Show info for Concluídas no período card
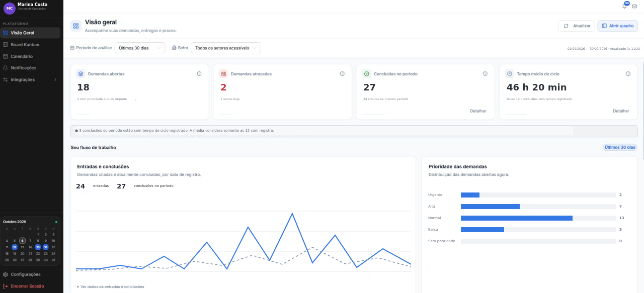Image resolution: width=644 pixels, height=293 pixels. [485, 74]
